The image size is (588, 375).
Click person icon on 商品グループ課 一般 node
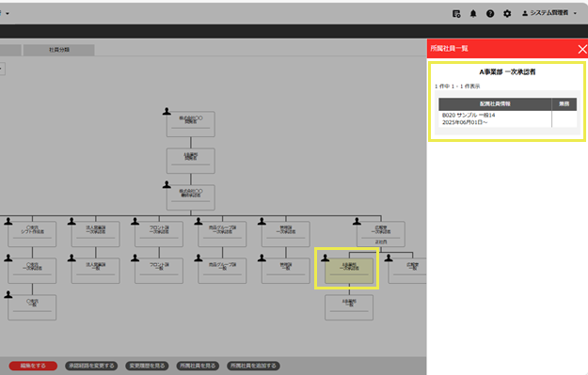coord(199,258)
